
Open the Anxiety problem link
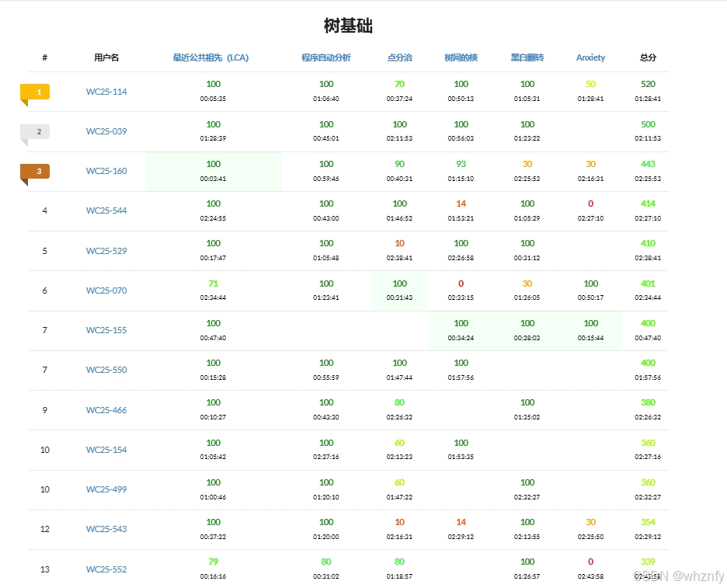pyautogui.click(x=590, y=57)
